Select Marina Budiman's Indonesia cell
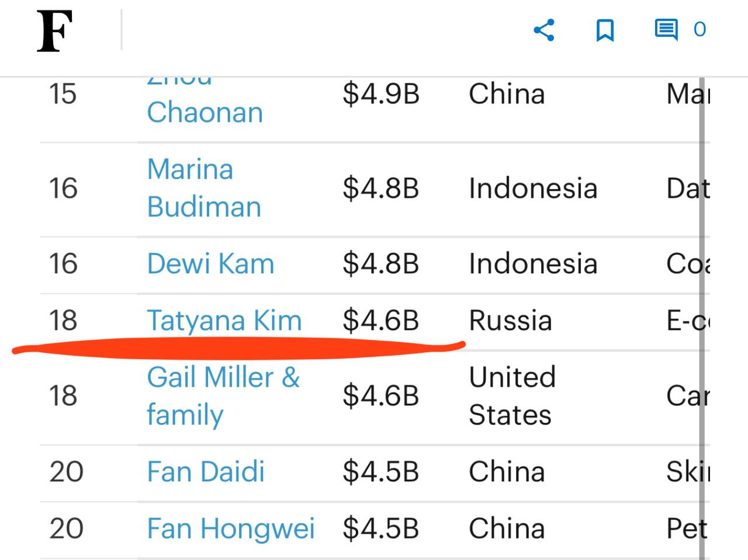748x560 pixels. click(x=533, y=189)
